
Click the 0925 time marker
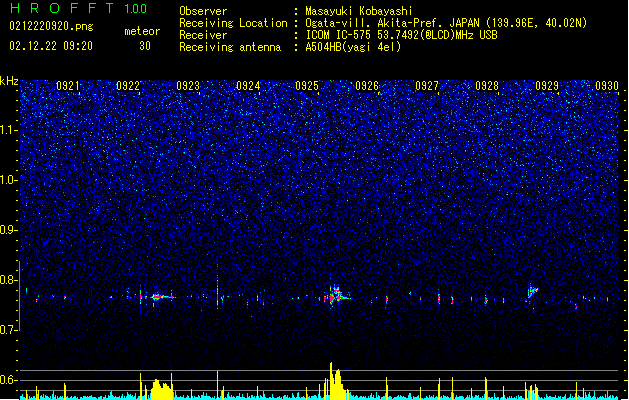307,86
